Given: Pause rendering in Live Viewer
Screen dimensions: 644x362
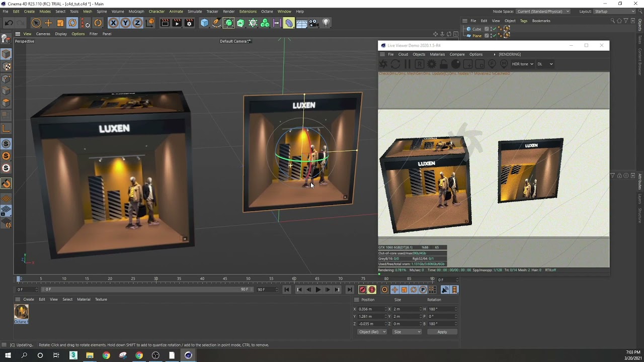Looking at the screenshot, I should pyautogui.click(x=408, y=64).
